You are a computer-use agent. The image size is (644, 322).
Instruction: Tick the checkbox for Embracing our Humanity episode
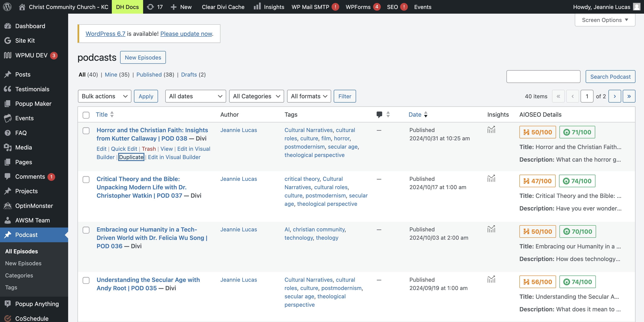coord(86,230)
